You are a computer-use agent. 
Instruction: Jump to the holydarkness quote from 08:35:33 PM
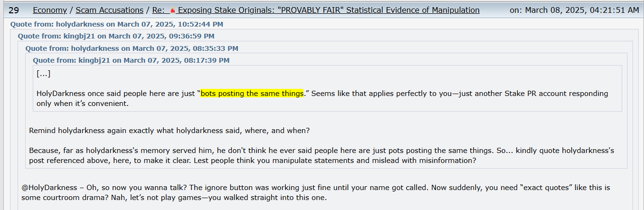coord(132,48)
